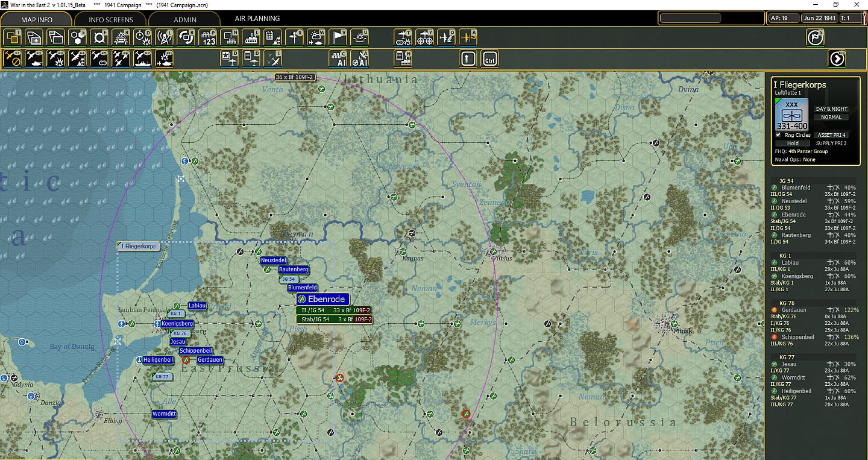Select Jesau row showing 30%
868x460 pixels.
click(x=814, y=364)
